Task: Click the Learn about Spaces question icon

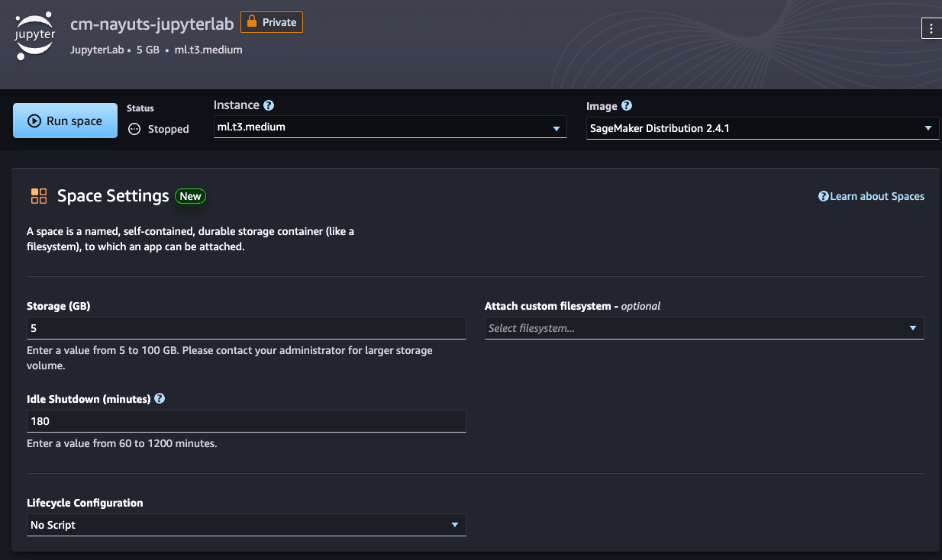Action: (824, 196)
